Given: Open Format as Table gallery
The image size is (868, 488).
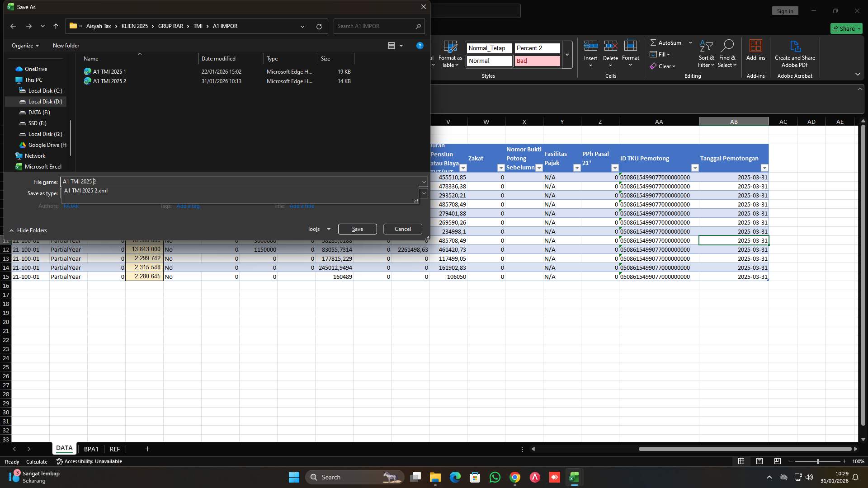Looking at the screenshot, I should click(450, 53).
